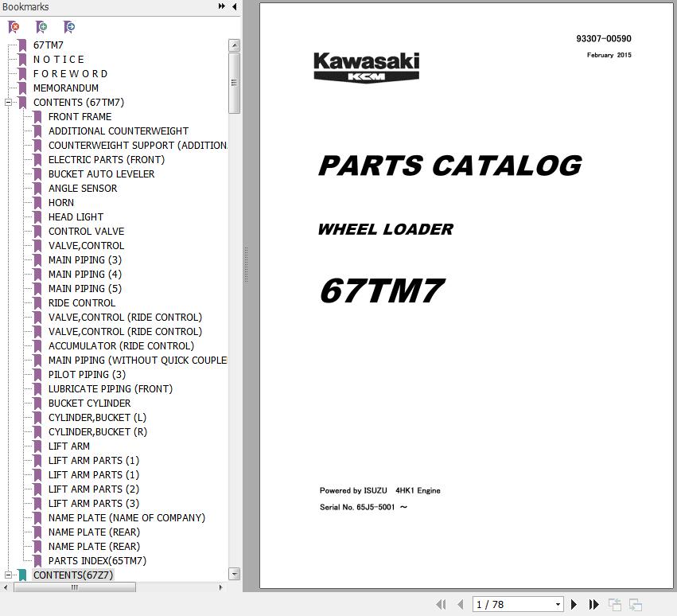677x616 pixels.
Task: Go to the first page
Action: 441,604
